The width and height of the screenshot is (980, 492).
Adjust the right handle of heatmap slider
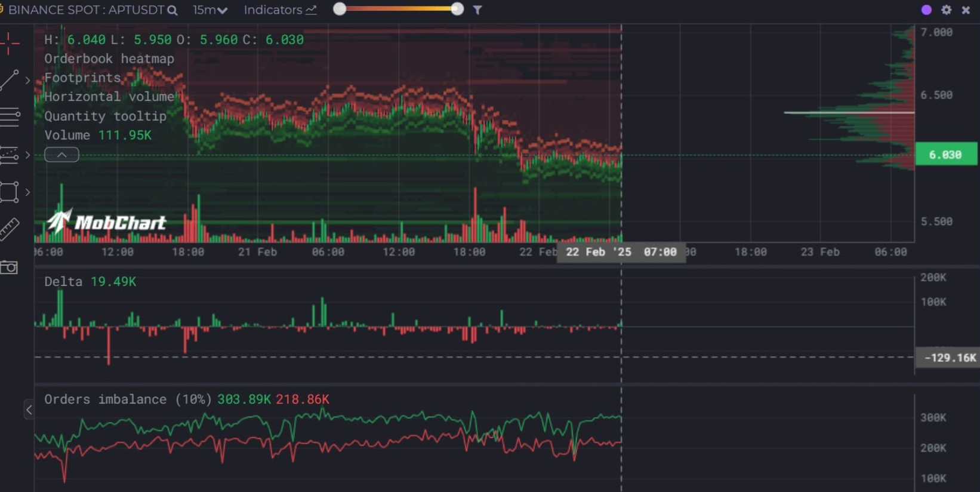click(x=457, y=9)
